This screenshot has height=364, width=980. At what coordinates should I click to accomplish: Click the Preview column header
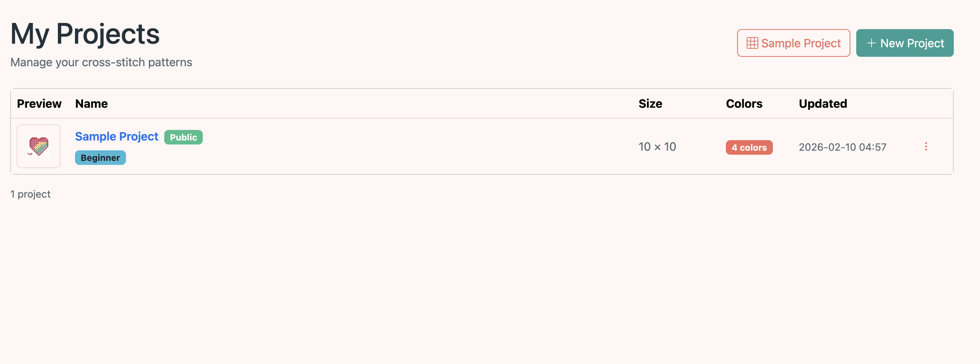coord(39,103)
